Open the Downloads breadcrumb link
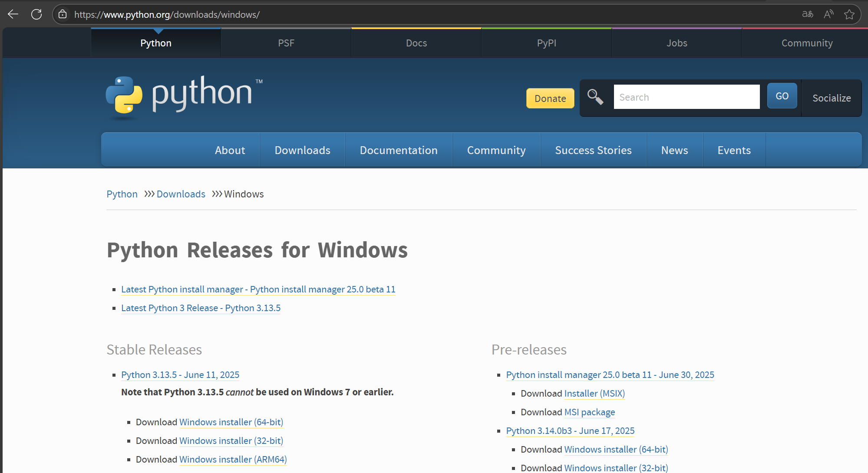 (x=181, y=194)
